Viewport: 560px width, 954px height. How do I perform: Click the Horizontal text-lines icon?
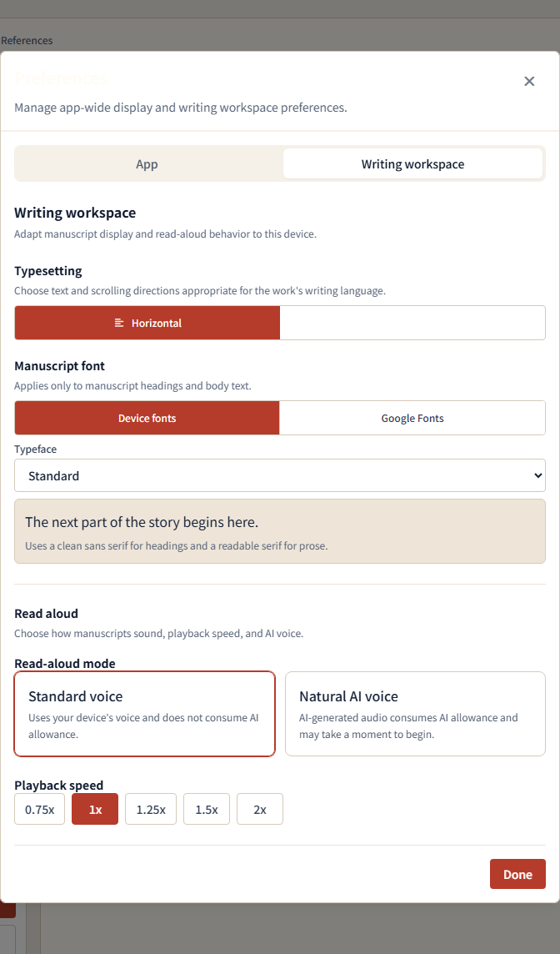(119, 323)
